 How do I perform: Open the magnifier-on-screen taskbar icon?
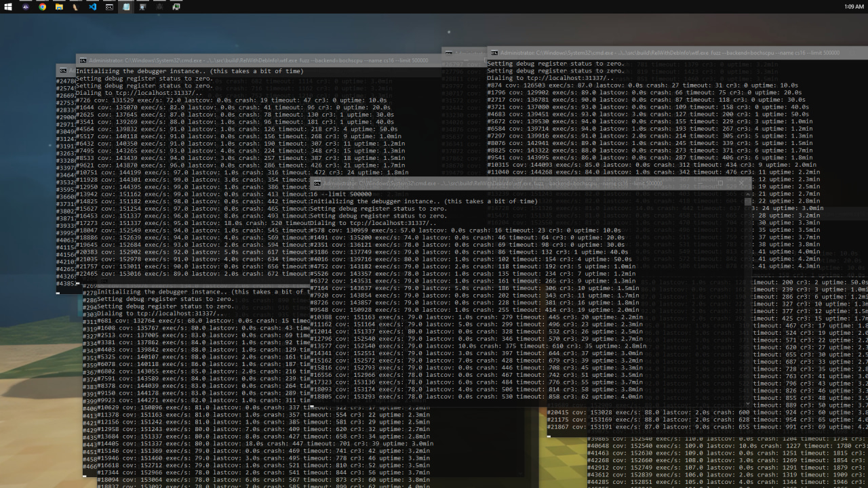point(143,7)
